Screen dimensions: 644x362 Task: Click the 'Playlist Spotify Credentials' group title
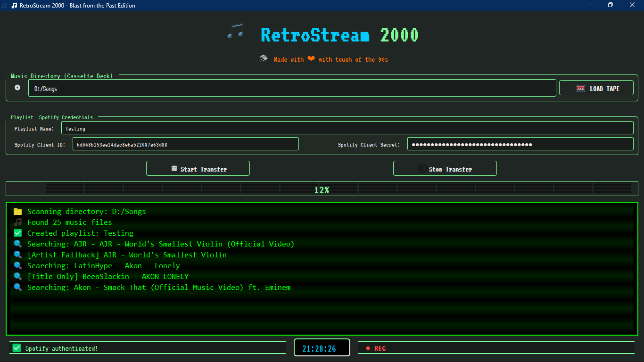[x=52, y=117]
